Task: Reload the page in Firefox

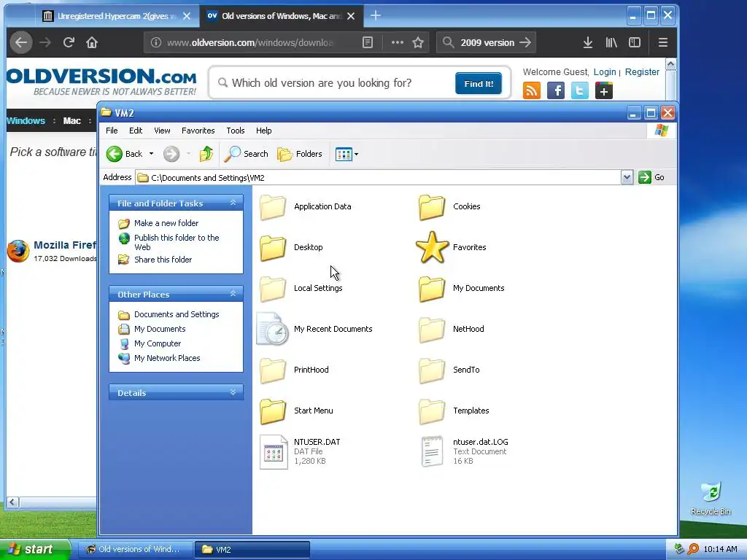Action: [69, 42]
